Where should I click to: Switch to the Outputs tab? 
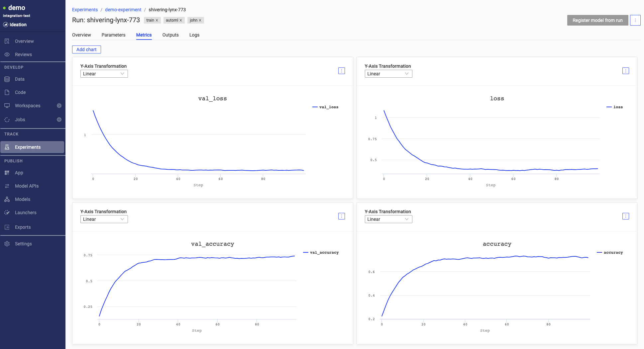[x=170, y=35]
